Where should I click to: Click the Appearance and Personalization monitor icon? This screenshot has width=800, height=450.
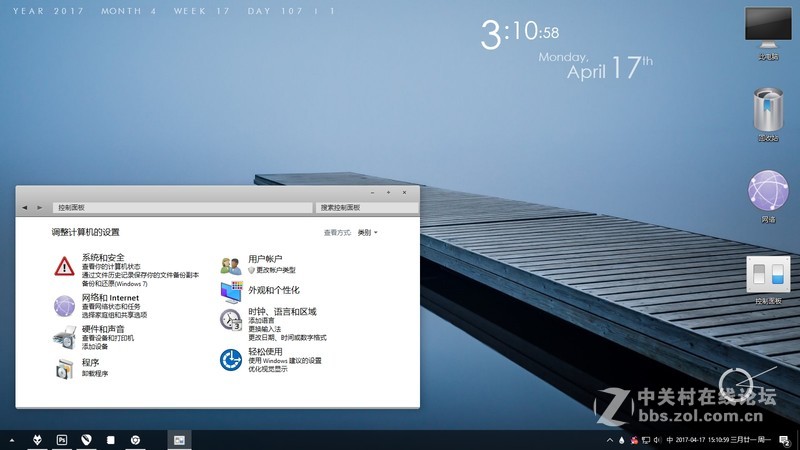tap(231, 292)
